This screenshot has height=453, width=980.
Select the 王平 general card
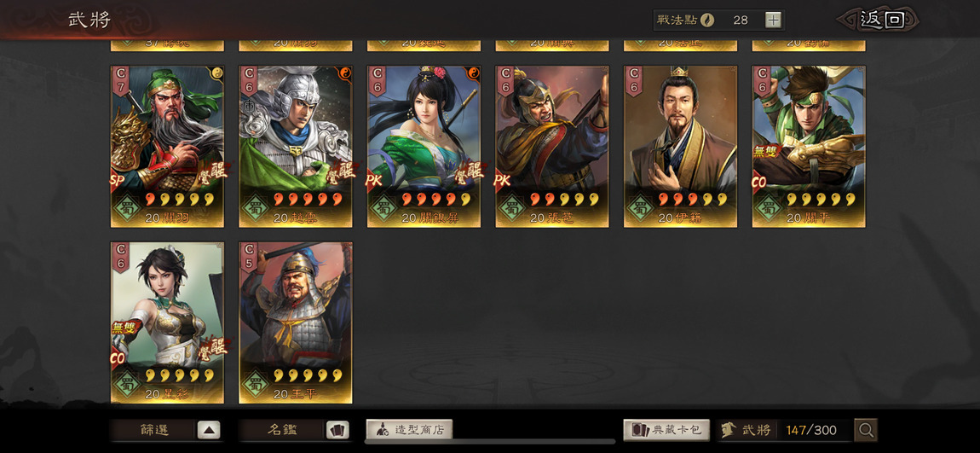click(x=295, y=322)
